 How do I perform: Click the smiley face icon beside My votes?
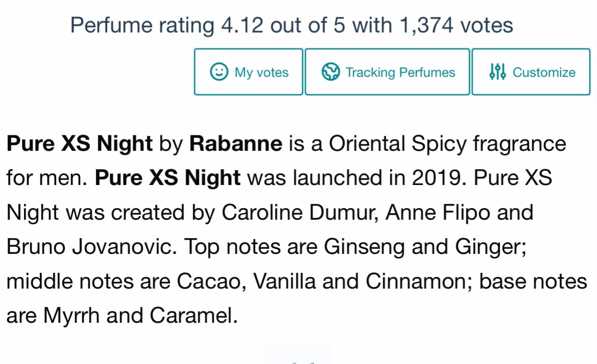(x=219, y=71)
